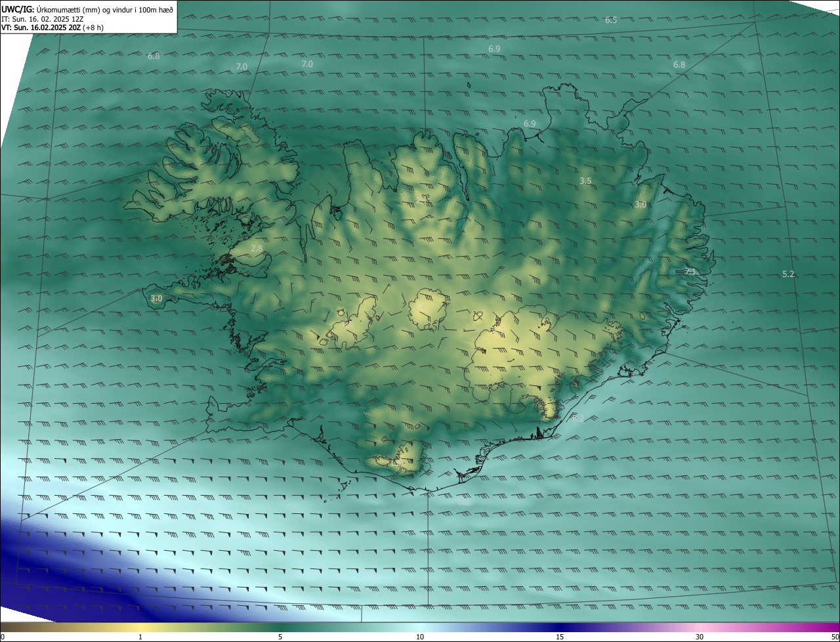Image resolution: width=840 pixels, height=642 pixels.
Task: Click the 5.2 value east of Iceland
Action: [x=789, y=274]
